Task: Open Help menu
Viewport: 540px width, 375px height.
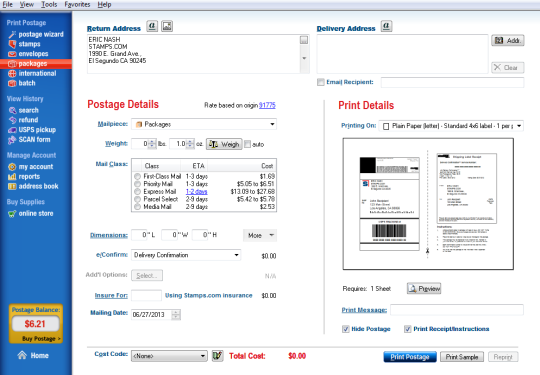Action: click(104, 4)
